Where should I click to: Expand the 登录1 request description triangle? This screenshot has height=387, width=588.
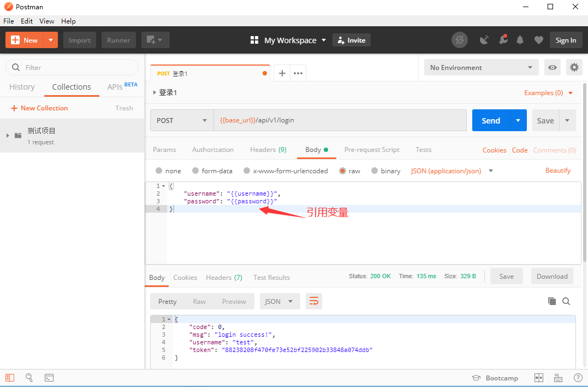(155, 92)
